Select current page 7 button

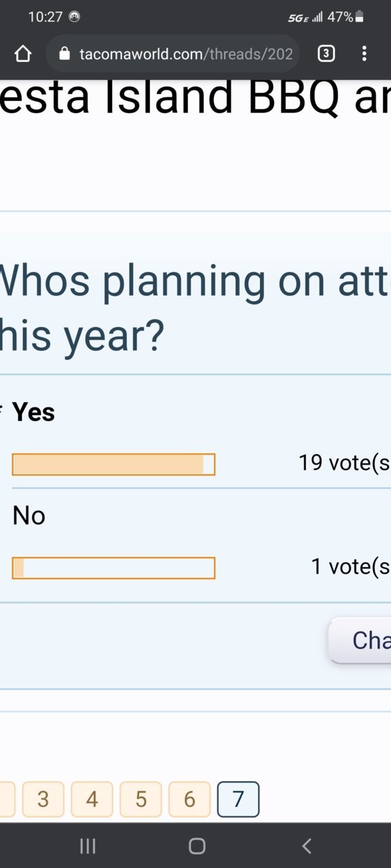[x=238, y=800]
